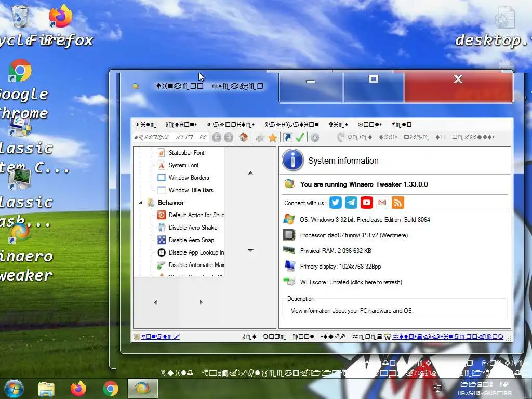Click the Windows flag icon beside OS
Image resolution: width=532 pixels, height=399 pixels.
289,219
